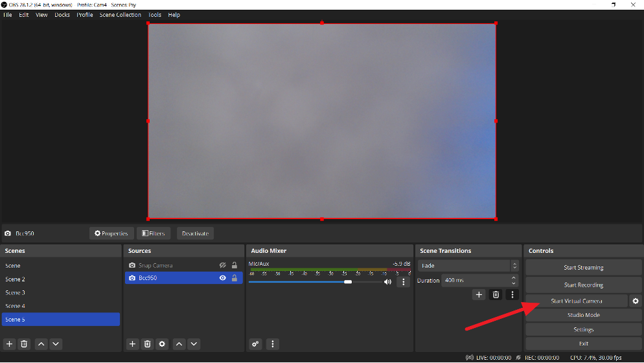
Task: Open the Scene Collection menu
Action: click(120, 15)
